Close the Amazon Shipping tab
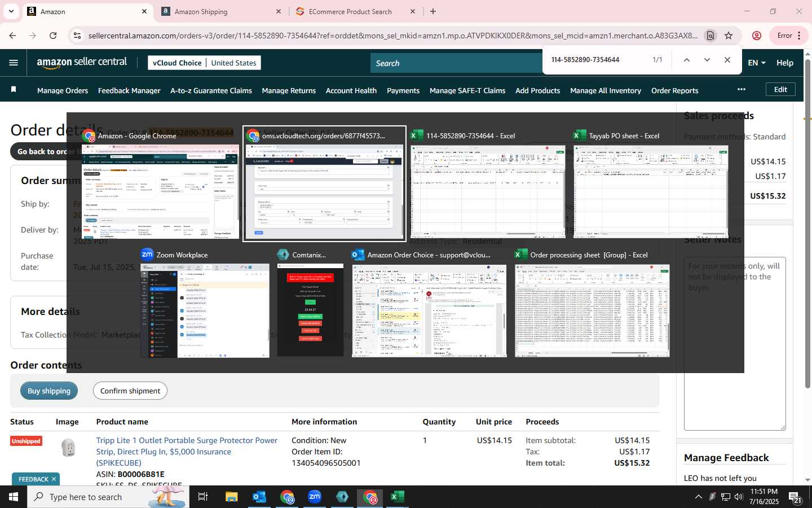 (x=279, y=11)
